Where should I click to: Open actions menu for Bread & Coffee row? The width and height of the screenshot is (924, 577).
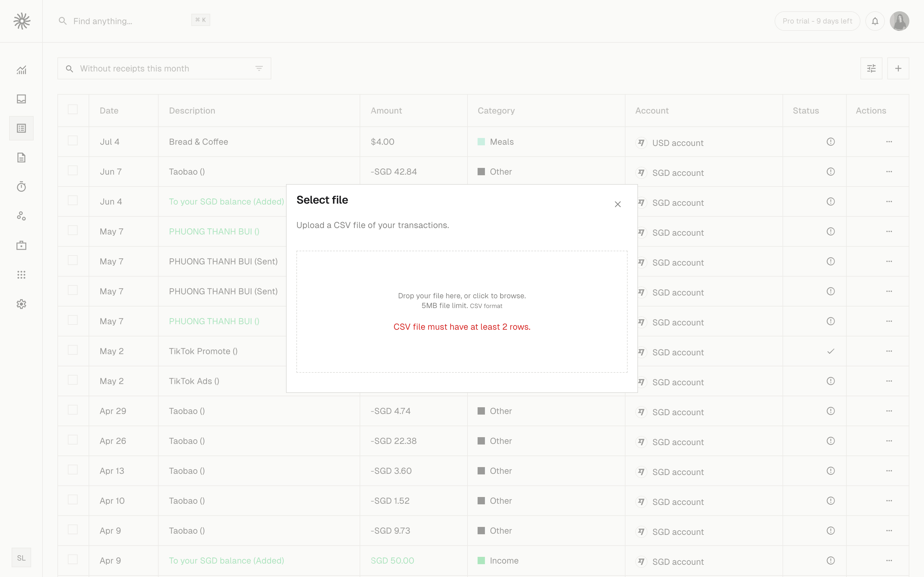tap(889, 142)
